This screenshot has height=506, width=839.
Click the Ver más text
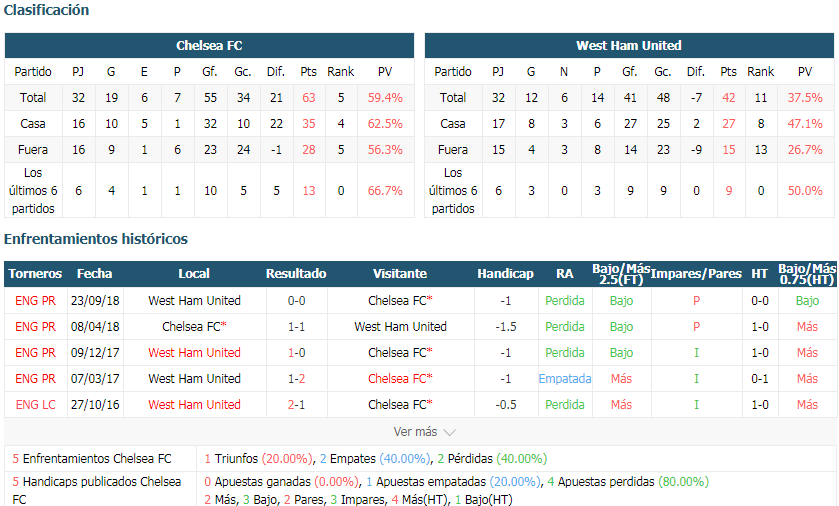tap(415, 432)
